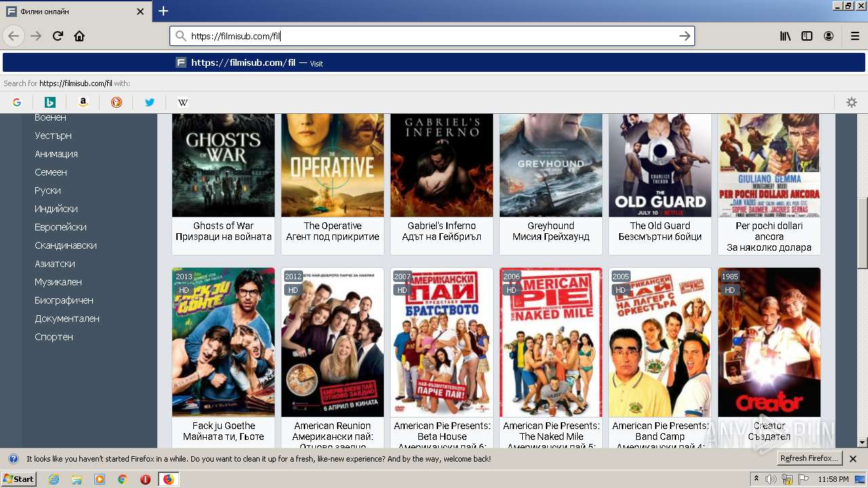The image size is (868, 488).
Task: Select the Европейски category
Action: [60, 227]
